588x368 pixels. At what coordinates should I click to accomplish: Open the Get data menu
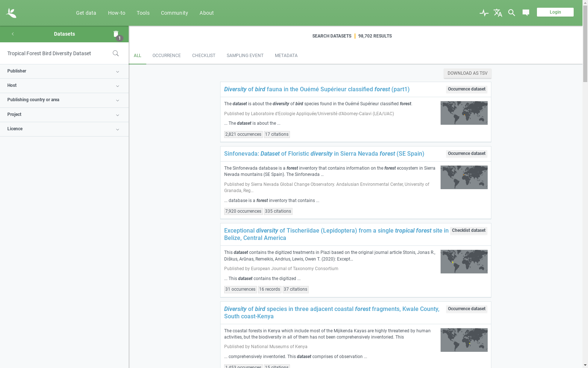coord(86,13)
